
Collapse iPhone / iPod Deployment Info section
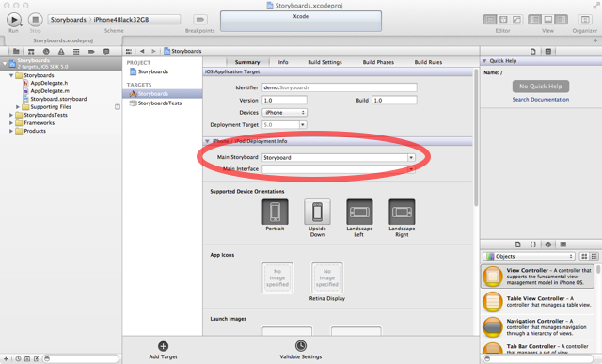coord(207,141)
